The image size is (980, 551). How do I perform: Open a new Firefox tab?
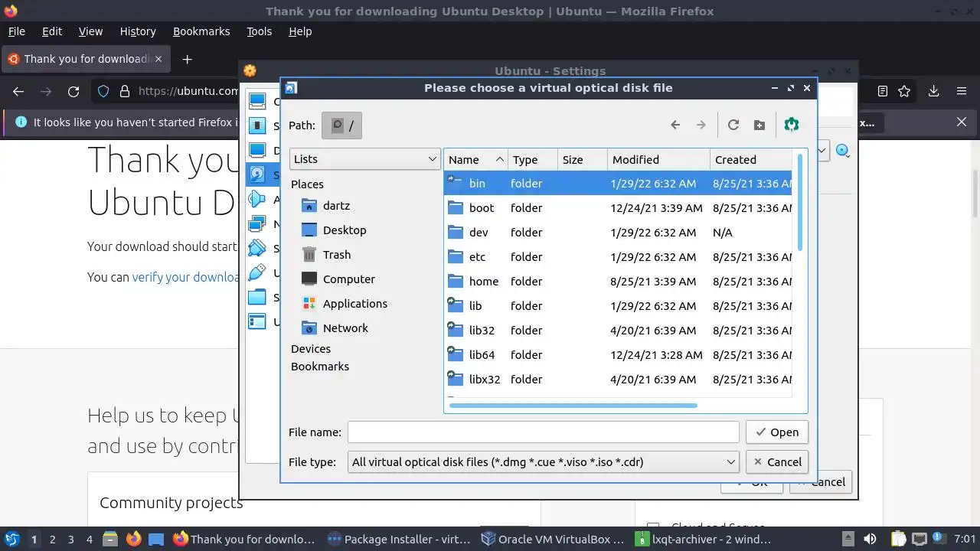click(x=187, y=59)
